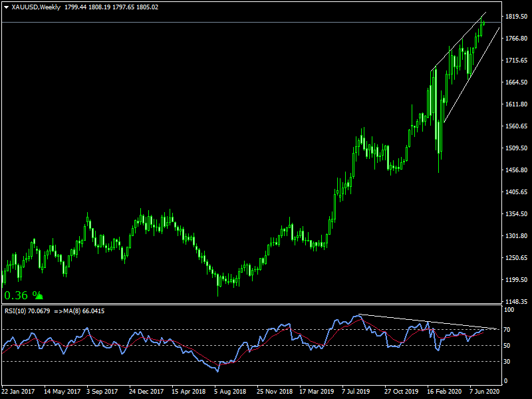532x399 pixels.
Task: Click the 25 Nov 2018 date label
Action: pyautogui.click(x=275, y=392)
